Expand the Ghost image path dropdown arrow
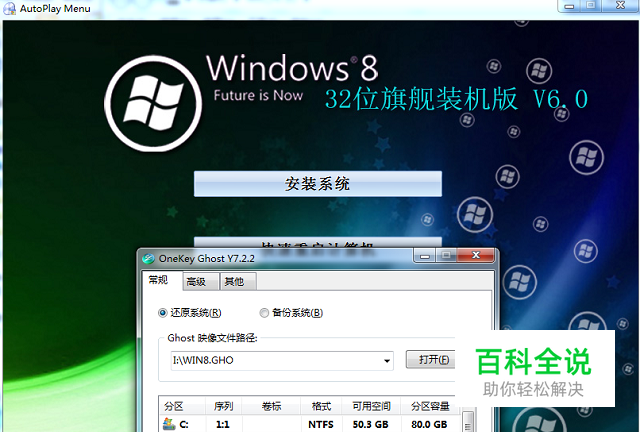640x432 pixels. click(387, 361)
